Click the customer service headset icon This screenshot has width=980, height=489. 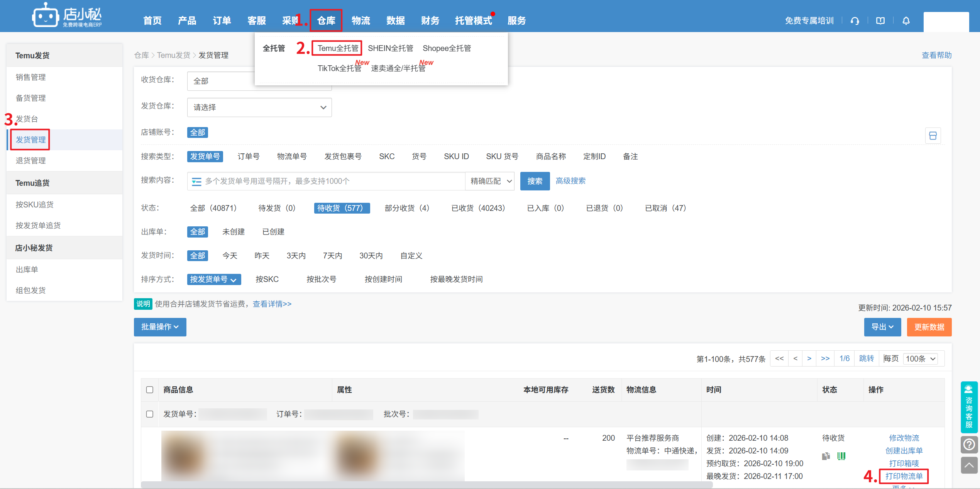pyautogui.click(x=855, y=21)
